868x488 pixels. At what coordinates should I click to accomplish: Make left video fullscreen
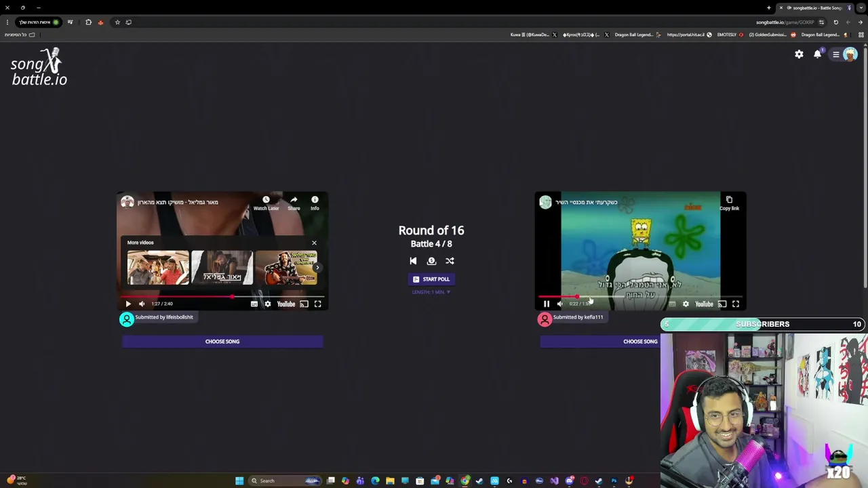tap(317, 304)
